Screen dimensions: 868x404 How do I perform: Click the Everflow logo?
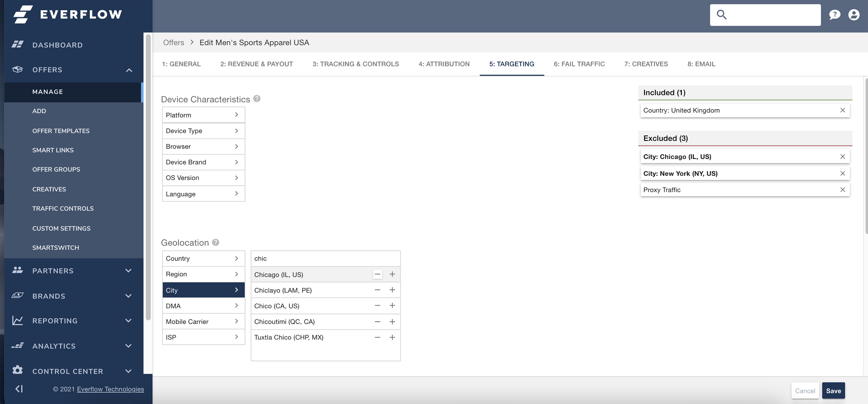click(68, 14)
